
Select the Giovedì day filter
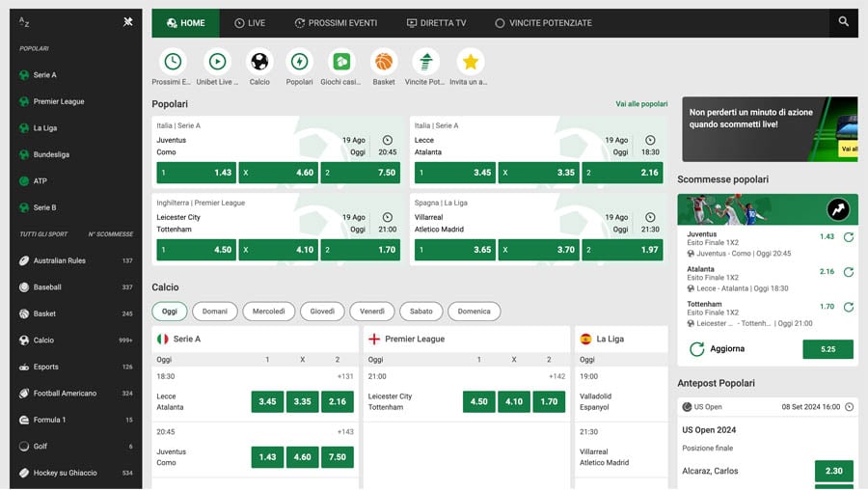point(322,312)
